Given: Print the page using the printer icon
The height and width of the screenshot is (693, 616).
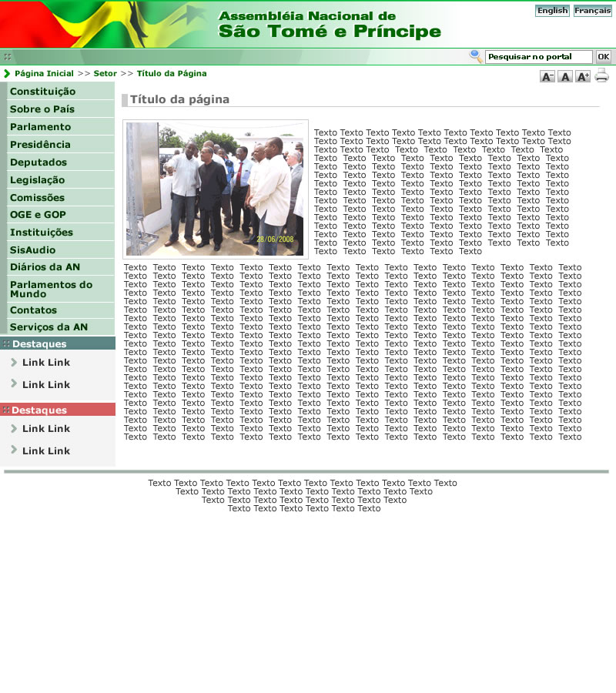Looking at the screenshot, I should (x=601, y=75).
